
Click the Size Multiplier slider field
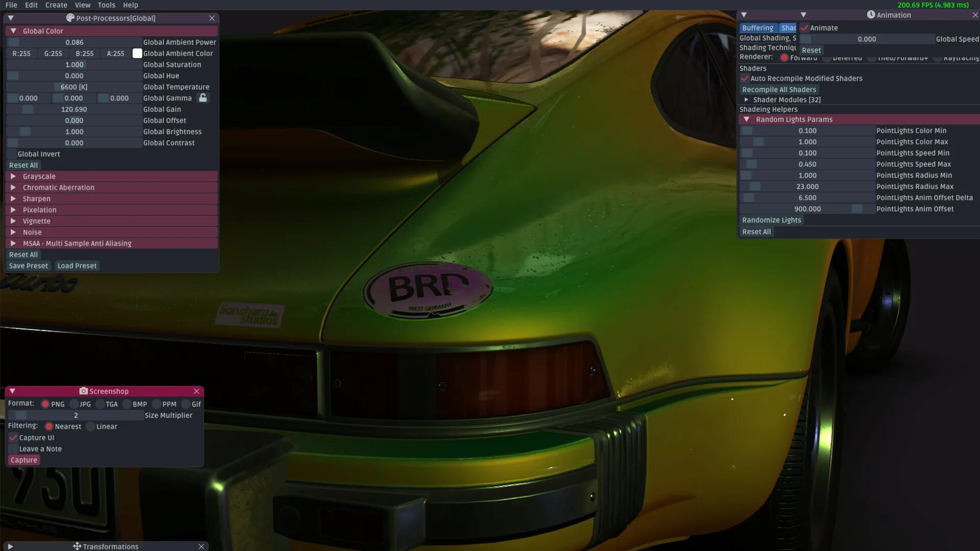76,415
